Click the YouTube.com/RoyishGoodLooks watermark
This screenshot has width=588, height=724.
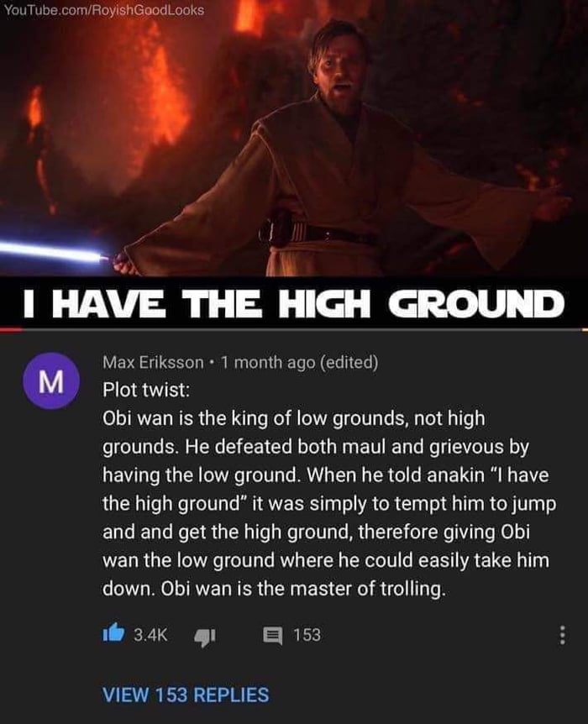point(104,10)
